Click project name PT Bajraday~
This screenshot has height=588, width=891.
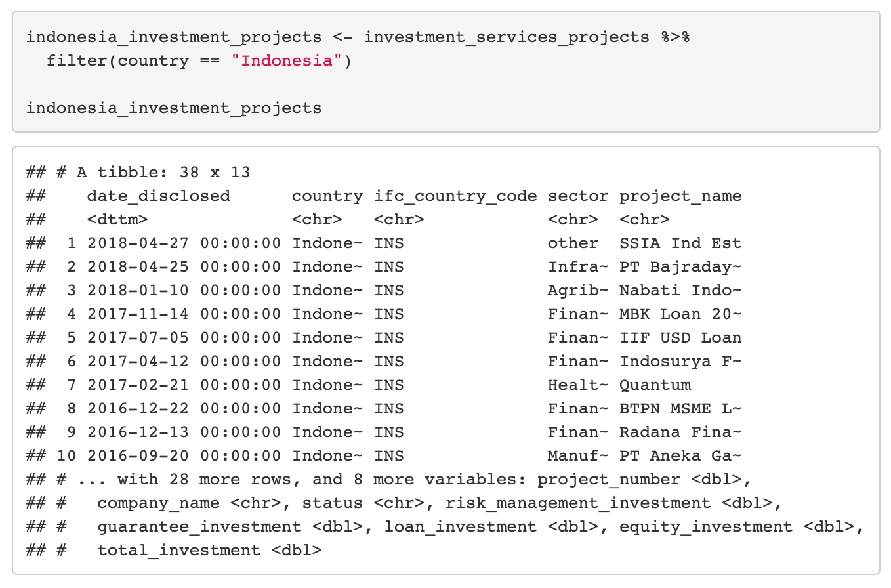click(680, 267)
